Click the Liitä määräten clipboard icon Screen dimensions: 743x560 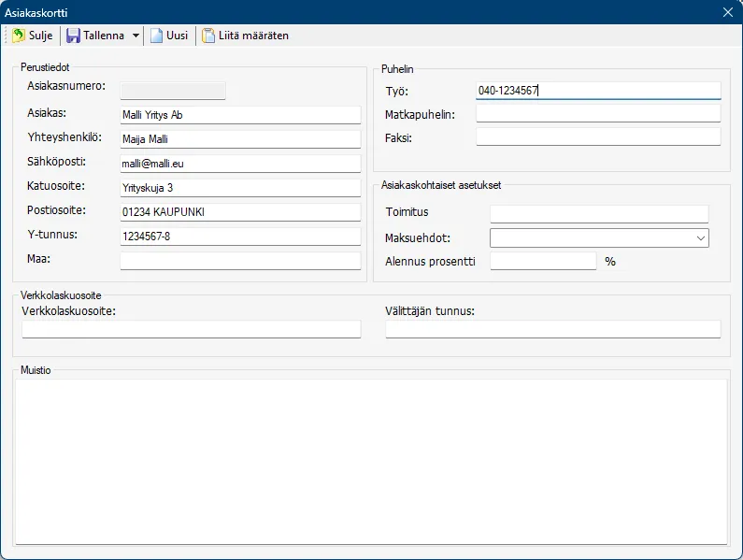[208, 36]
